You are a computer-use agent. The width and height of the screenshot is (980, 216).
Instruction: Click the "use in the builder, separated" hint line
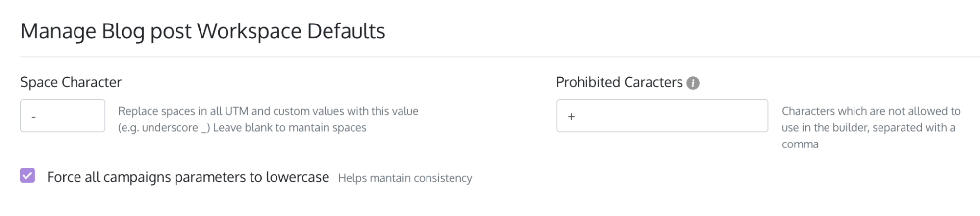point(868,128)
